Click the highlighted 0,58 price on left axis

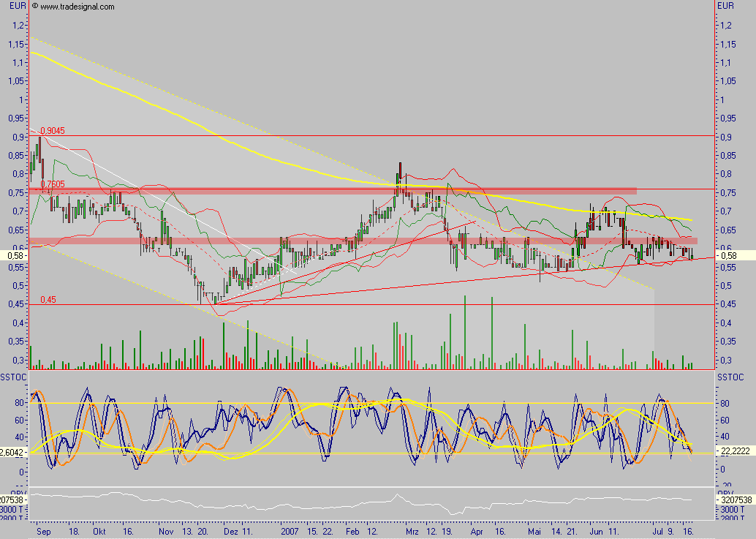(x=15, y=255)
